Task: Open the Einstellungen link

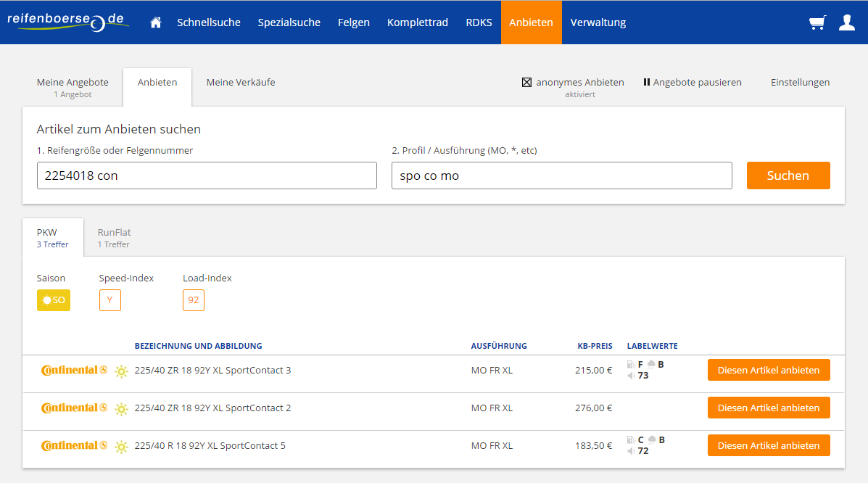Action: click(800, 83)
